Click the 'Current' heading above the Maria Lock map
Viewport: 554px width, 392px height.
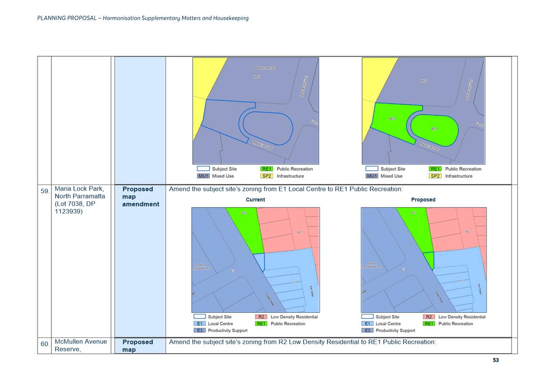point(256,200)
